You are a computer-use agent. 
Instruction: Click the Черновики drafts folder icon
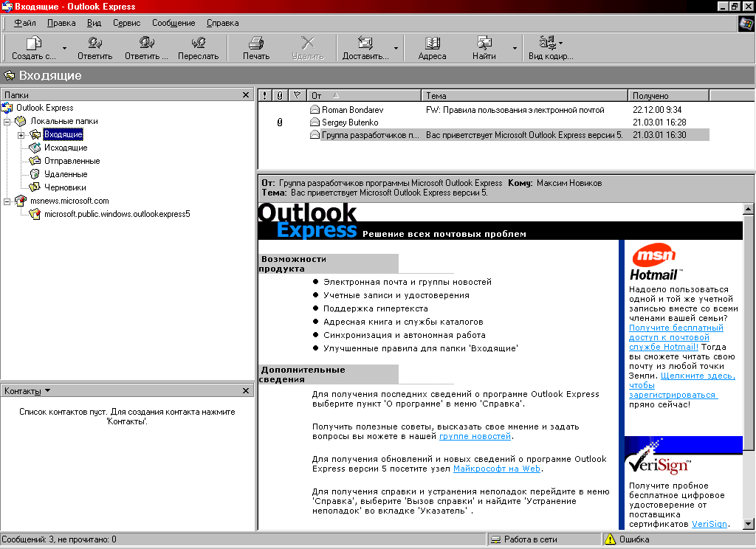coord(35,187)
